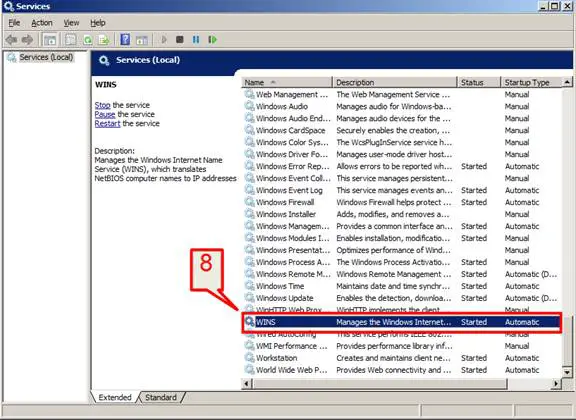Click the Back arrow in toolbar

11,39
